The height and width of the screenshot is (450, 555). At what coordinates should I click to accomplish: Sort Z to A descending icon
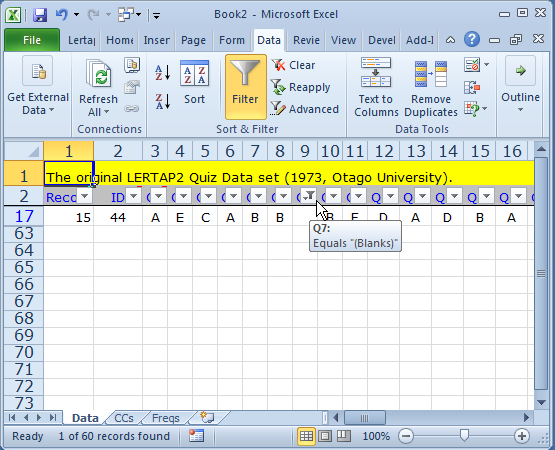(162, 101)
